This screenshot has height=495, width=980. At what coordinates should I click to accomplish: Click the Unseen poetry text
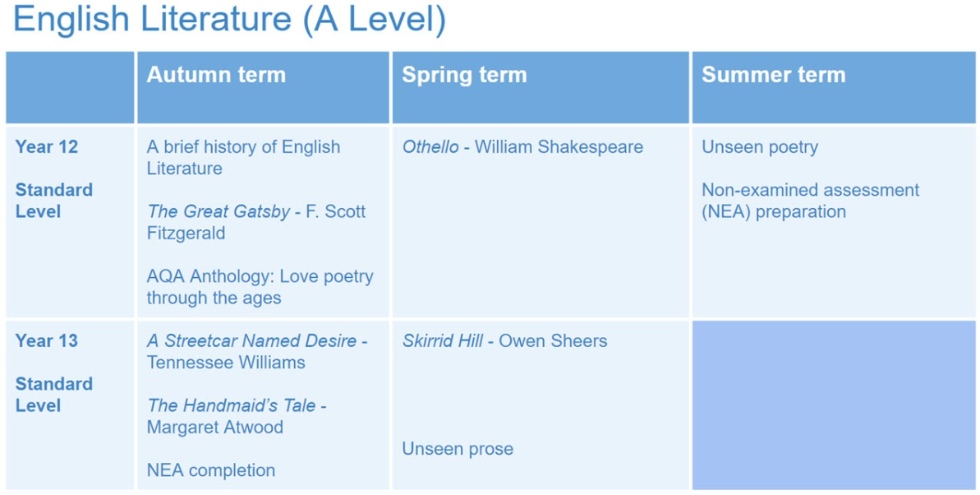[x=760, y=148]
